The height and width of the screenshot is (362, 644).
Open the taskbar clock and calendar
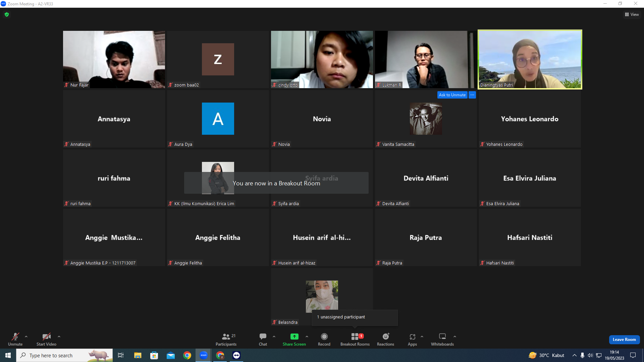(x=614, y=355)
